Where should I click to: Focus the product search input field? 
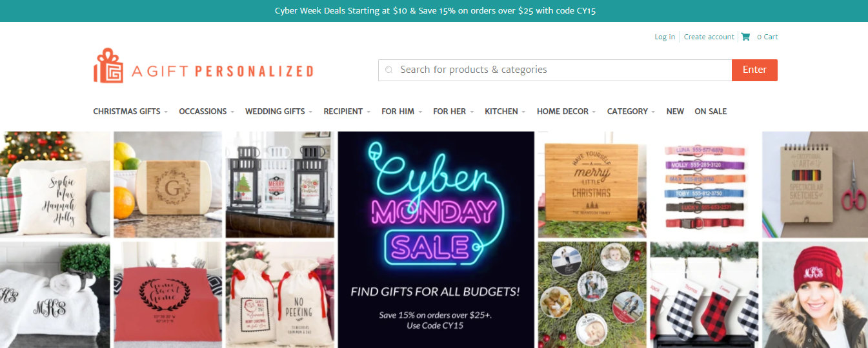coord(555,70)
